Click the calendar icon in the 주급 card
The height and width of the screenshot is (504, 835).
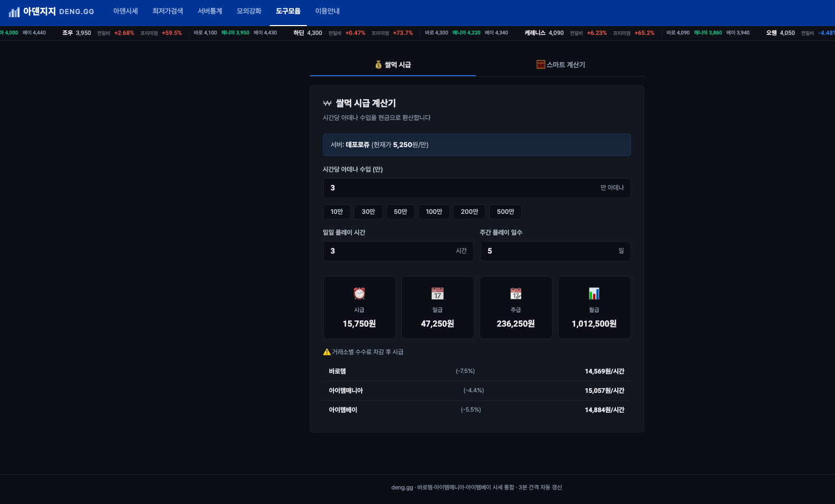[x=516, y=293]
